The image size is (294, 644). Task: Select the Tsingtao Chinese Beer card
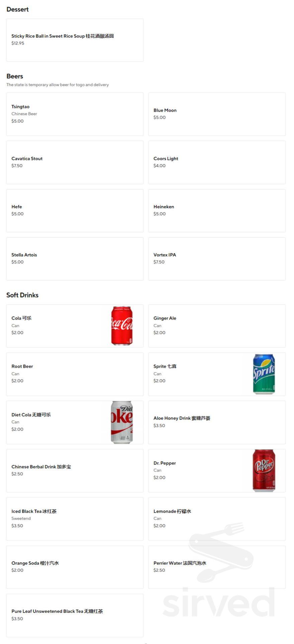click(75, 114)
